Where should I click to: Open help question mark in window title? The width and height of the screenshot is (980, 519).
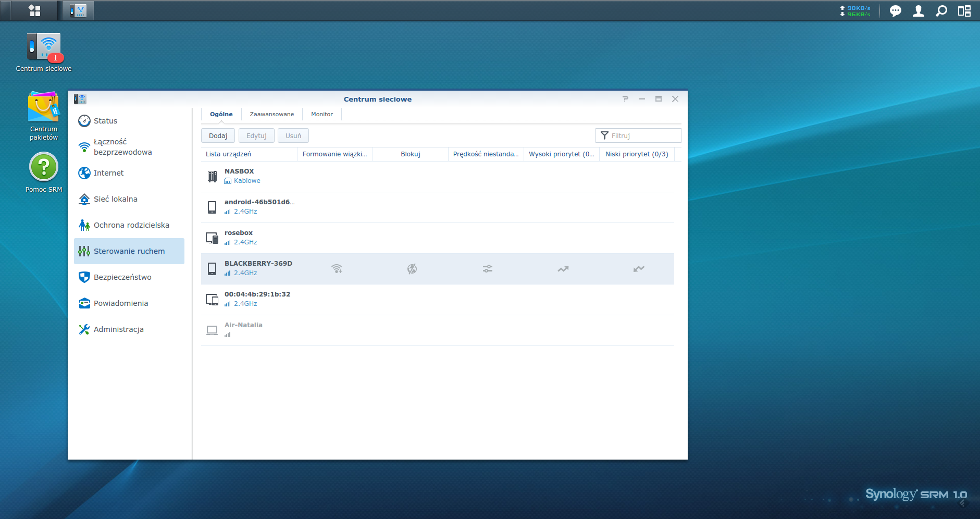point(625,99)
